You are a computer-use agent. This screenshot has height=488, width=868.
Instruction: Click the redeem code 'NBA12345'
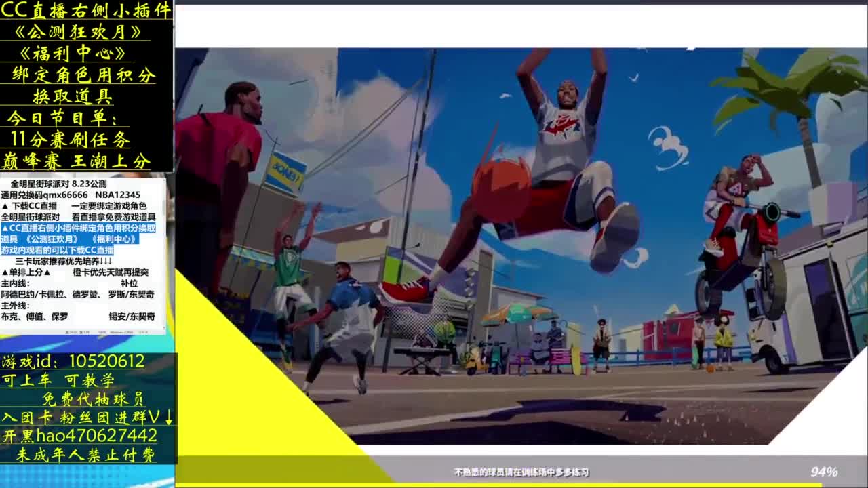tap(117, 195)
